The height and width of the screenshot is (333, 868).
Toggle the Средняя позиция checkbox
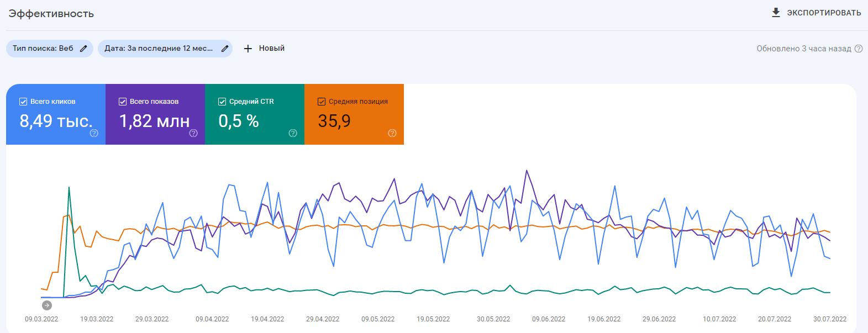[x=322, y=102]
